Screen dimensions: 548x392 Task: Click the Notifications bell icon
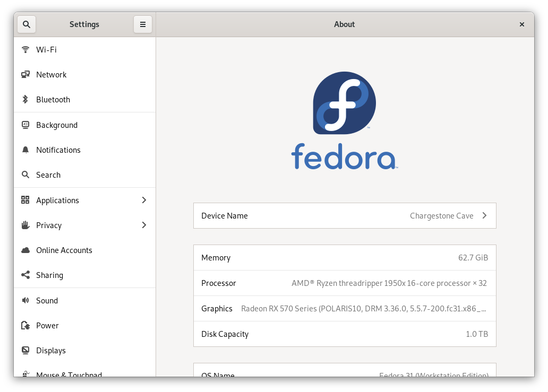point(25,150)
